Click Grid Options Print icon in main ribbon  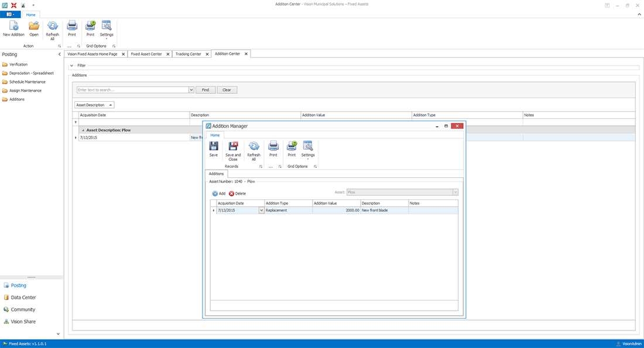pyautogui.click(x=90, y=29)
